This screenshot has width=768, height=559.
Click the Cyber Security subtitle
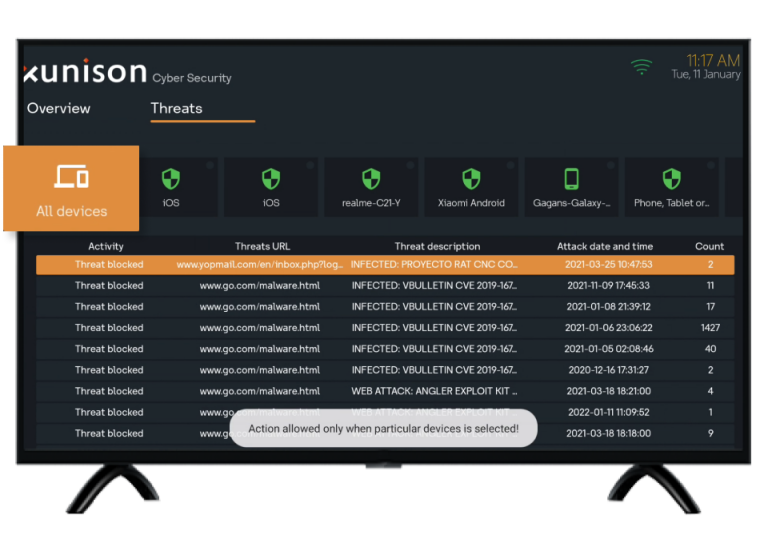pos(192,78)
